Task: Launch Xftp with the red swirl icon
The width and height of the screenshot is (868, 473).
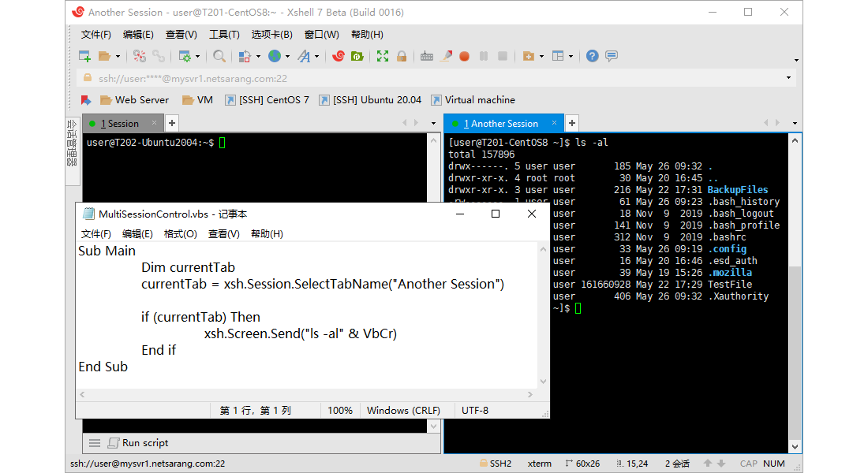Action: click(x=339, y=56)
